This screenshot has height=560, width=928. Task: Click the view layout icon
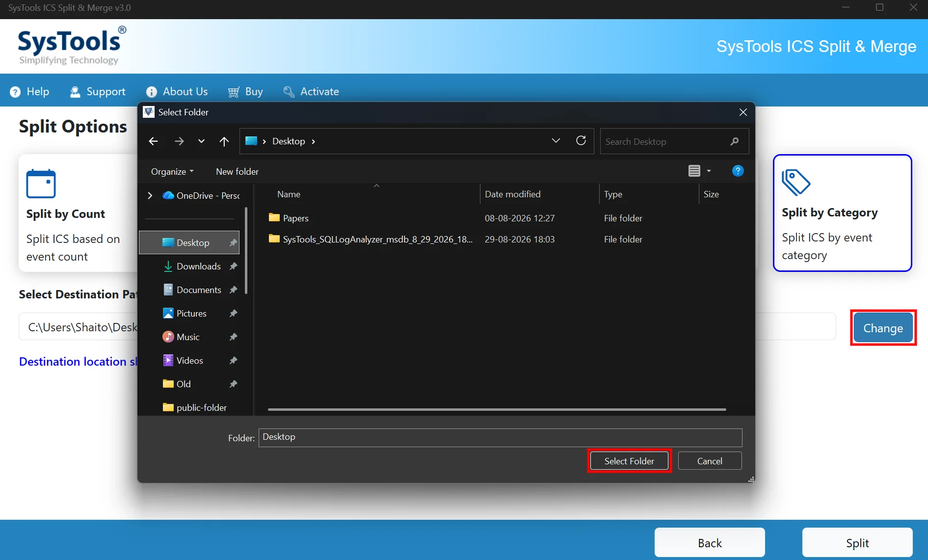694,171
